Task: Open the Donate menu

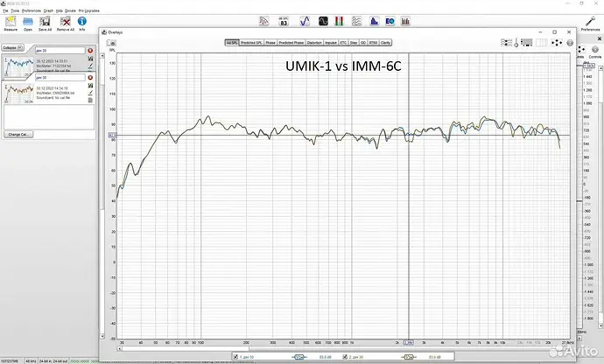Action: (70, 10)
